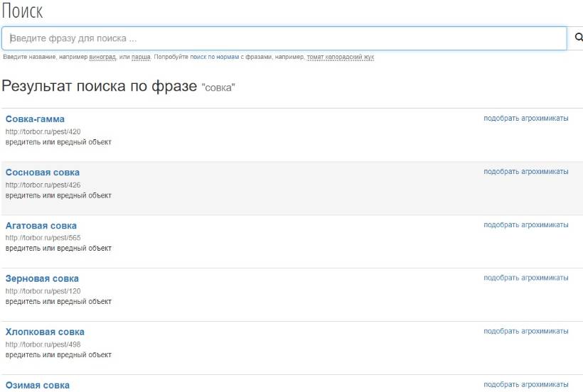Open the Агатовая совка result title
The image size is (583, 392).
coord(41,226)
